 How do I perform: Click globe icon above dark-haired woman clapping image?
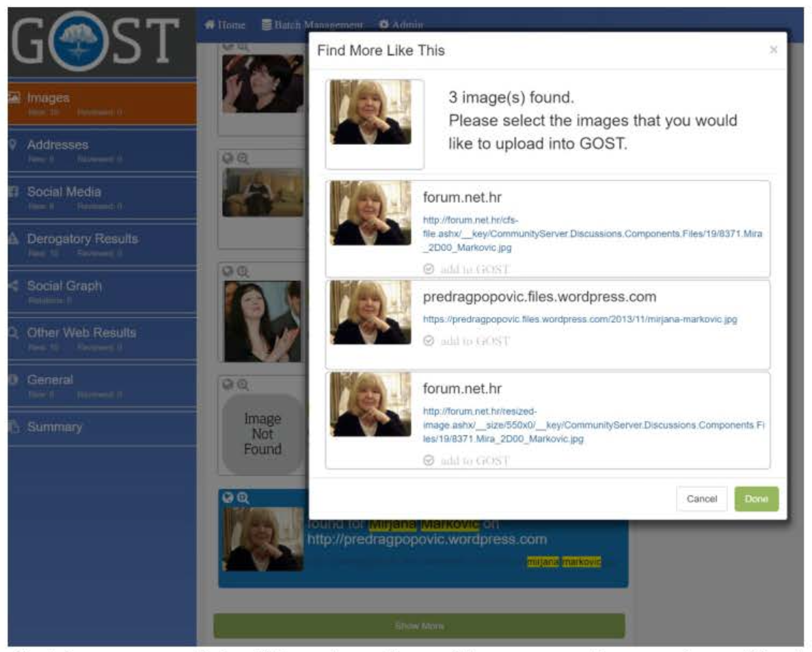pos(228,271)
